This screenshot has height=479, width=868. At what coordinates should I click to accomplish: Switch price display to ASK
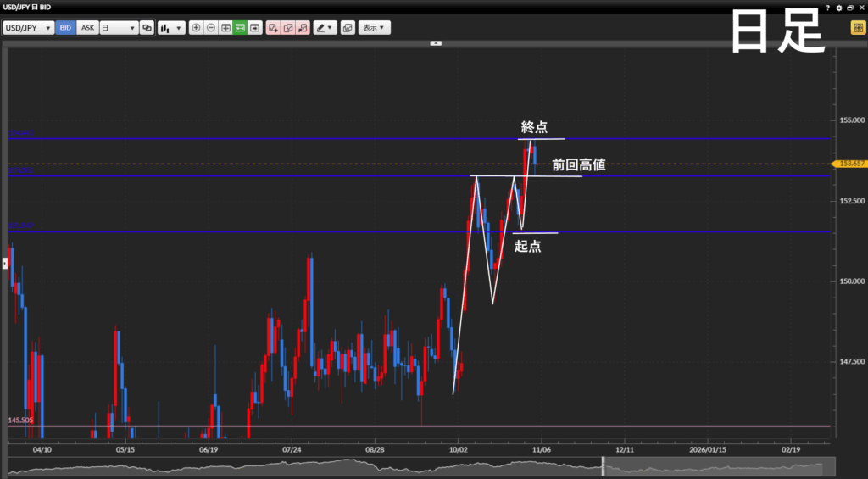tap(87, 28)
